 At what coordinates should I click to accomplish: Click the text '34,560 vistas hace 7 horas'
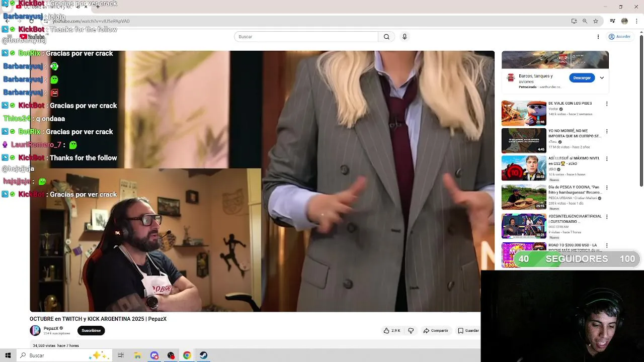pos(56,345)
